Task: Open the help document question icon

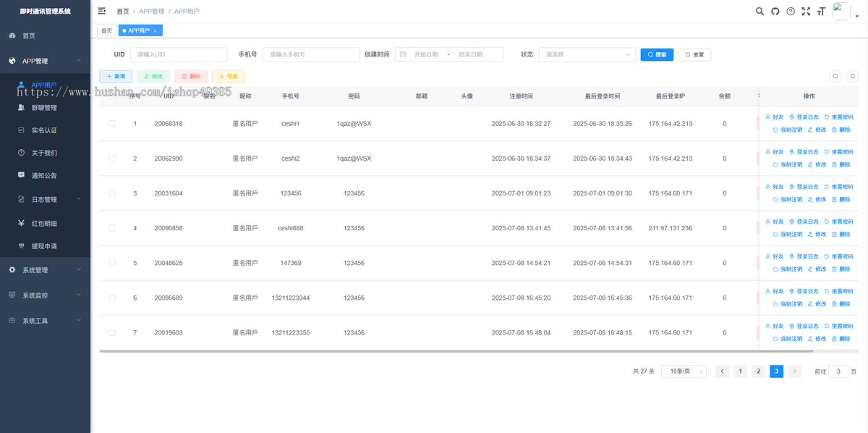Action: click(x=791, y=12)
